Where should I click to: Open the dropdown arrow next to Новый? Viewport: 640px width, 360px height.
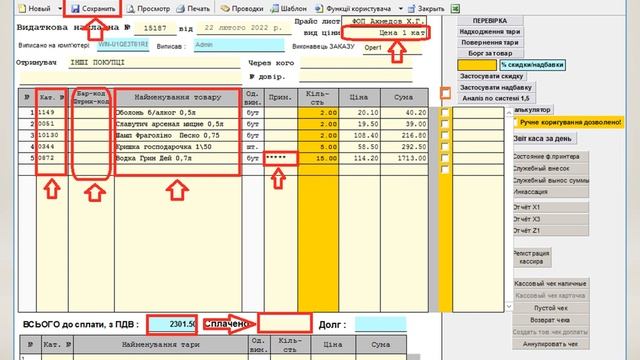click(x=60, y=9)
